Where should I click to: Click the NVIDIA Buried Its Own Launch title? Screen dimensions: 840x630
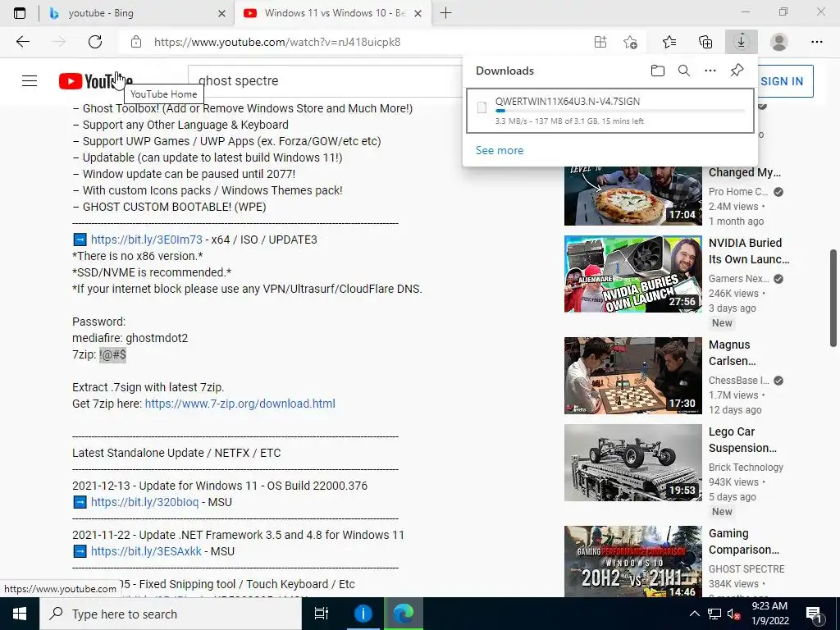[749, 251]
